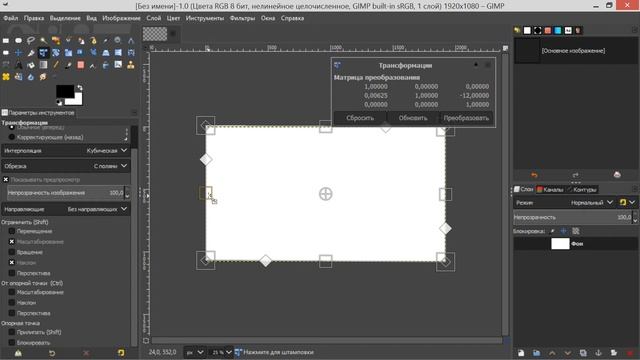Click the 'Преобразовать' button
Viewport: 640px width, 360px height.
coord(466,118)
